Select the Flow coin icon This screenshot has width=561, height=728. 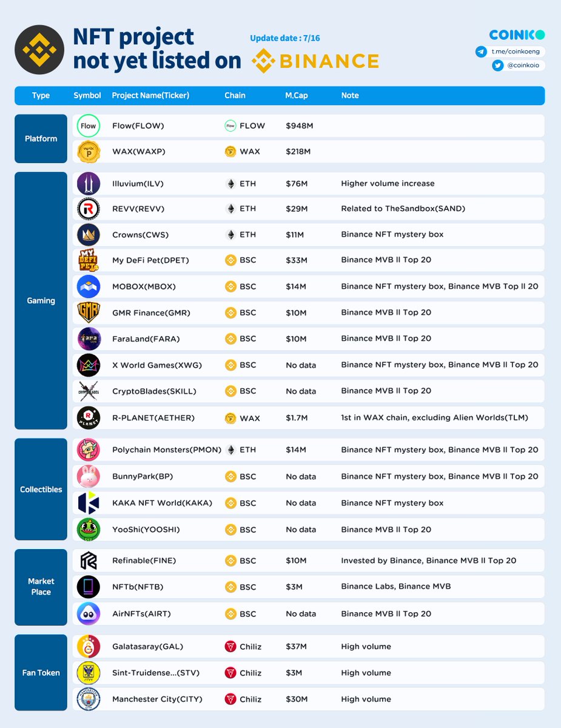pyautogui.click(x=89, y=126)
